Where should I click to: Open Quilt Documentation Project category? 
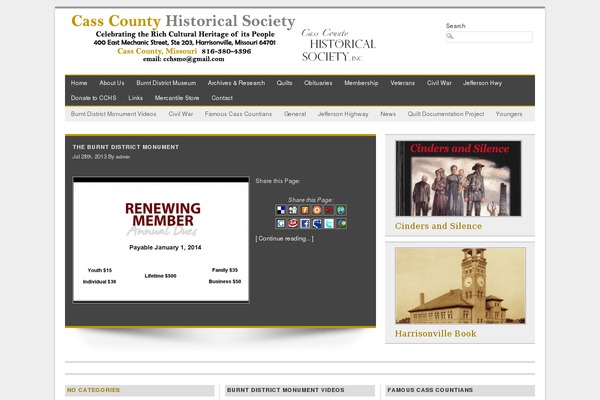coord(445,114)
